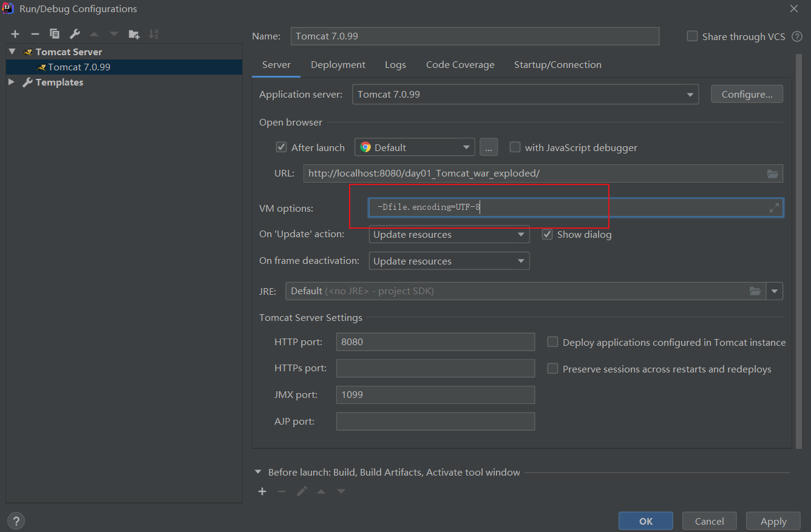
Task: Move before launch task up arrow
Action: pyautogui.click(x=321, y=491)
